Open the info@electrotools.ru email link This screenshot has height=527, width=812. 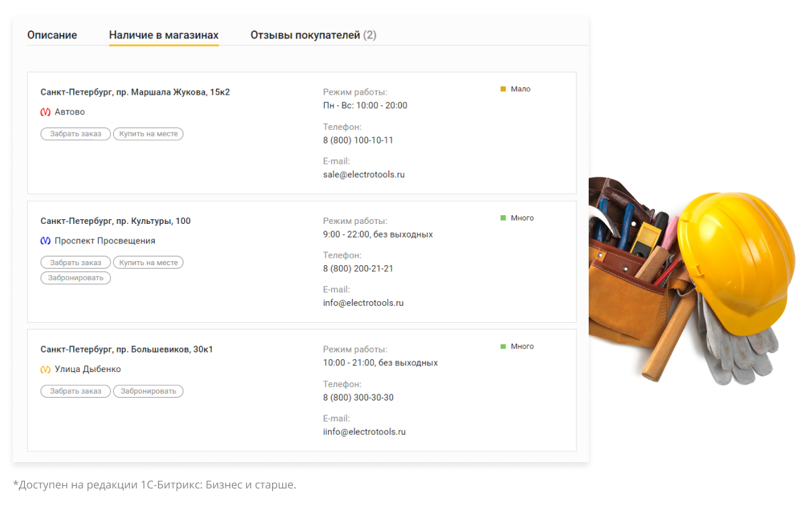click(x=363, y=302)
